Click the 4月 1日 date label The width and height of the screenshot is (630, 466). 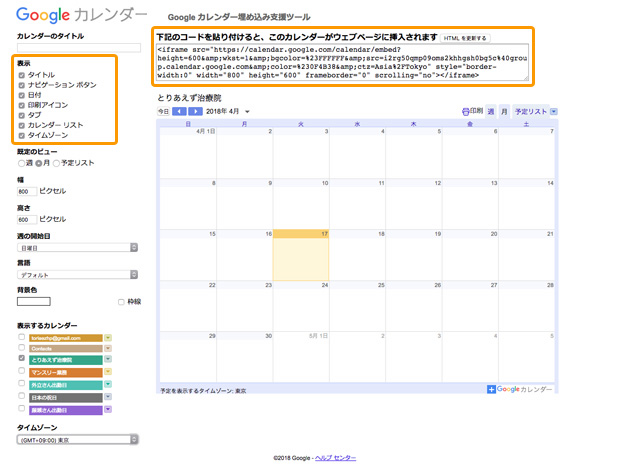205,131
